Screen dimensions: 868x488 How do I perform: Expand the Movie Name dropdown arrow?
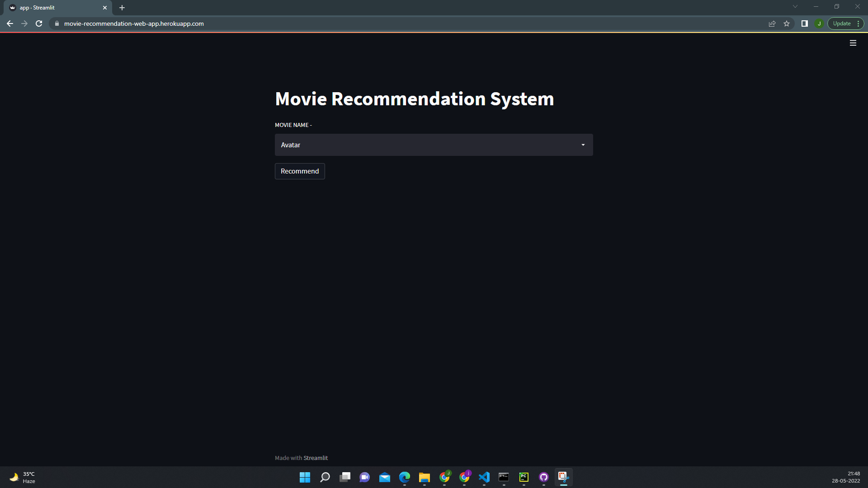(583, 145)
